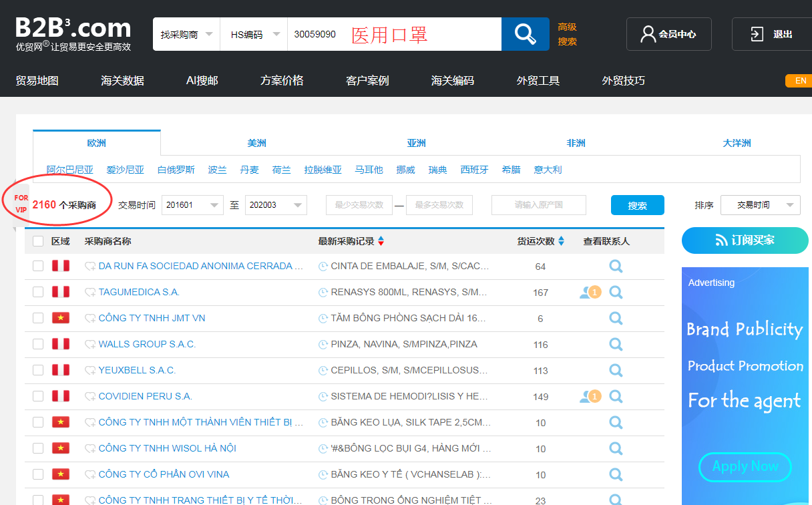Check the CÔNG TY TNHH JMT VN checkbox
Viewport: 812px width, 505px height.
pos(38,318)
